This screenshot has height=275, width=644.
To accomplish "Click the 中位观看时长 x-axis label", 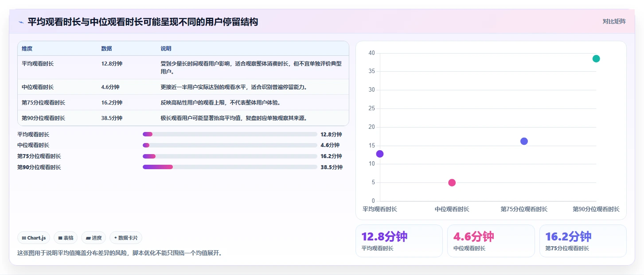I will click(x=452, y=209).
